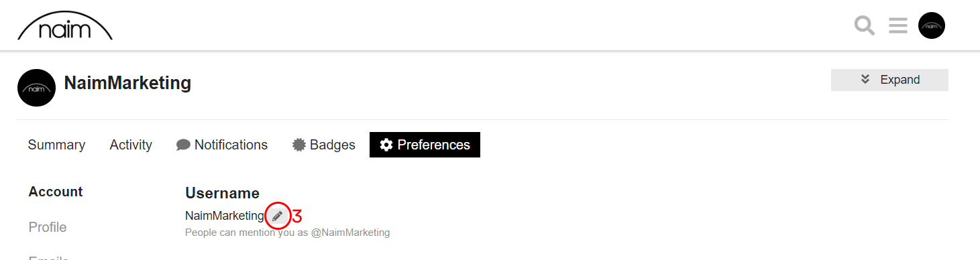Image resolution: width=980 pixels, height=260 pixels.
Task: Open search with the magnifier icon
Action: click(865, 26)
